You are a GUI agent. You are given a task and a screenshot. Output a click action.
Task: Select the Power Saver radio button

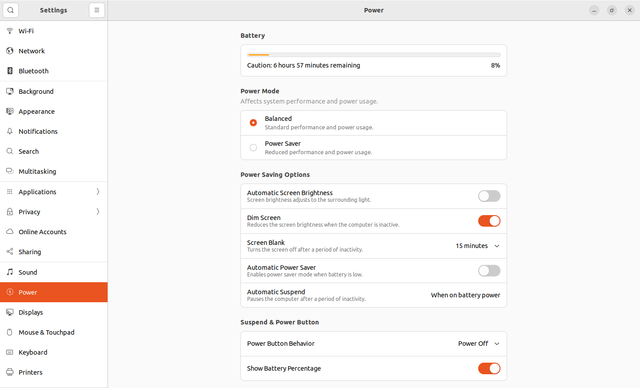[253, 147]
